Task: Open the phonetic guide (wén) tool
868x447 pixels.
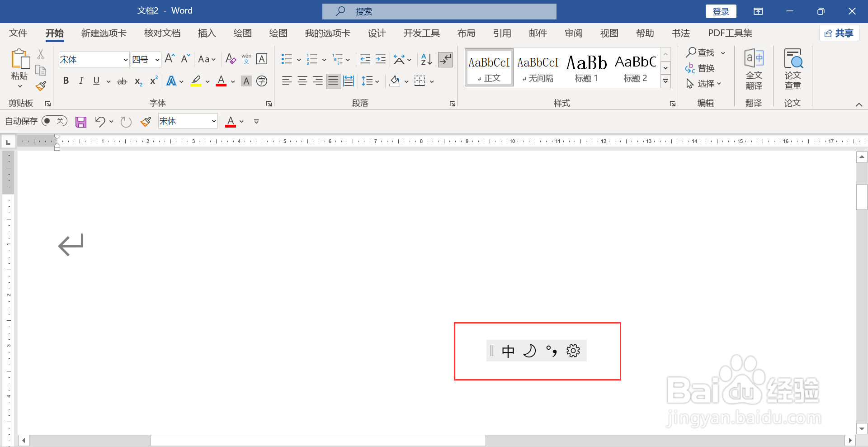Action: 246,59
